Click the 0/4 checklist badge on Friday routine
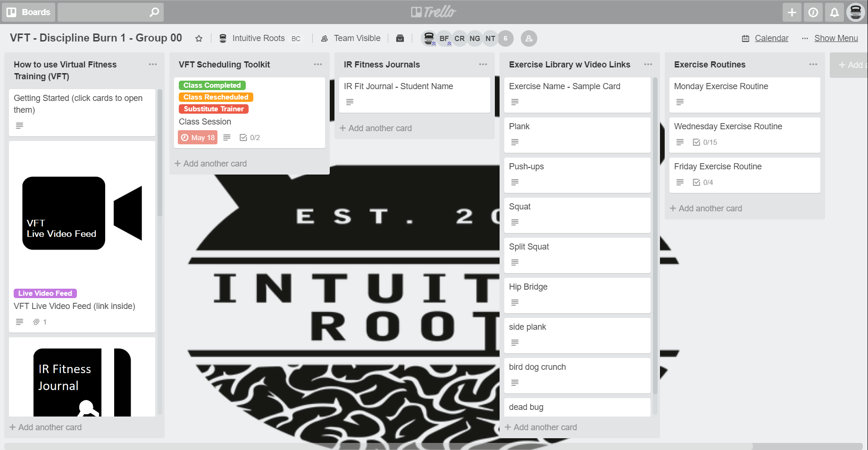Image resolution: width=868 pixels, height=450 pixels. (x=703, y=183)
